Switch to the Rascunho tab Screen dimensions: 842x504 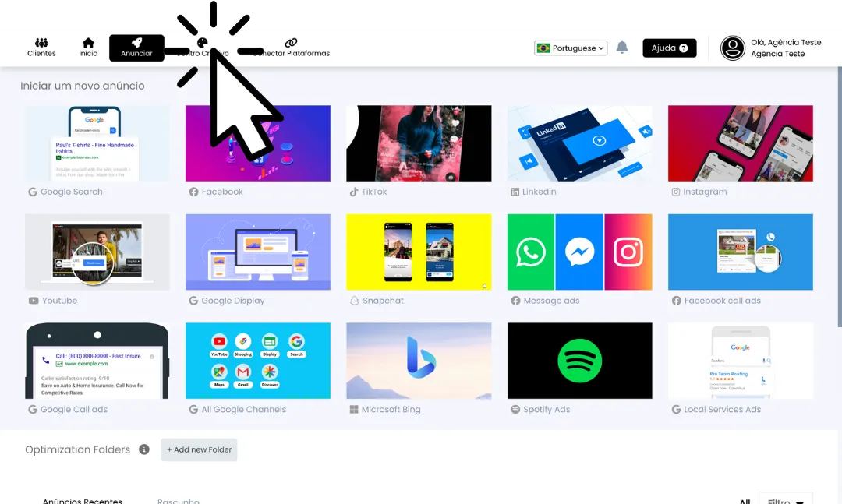178,501
